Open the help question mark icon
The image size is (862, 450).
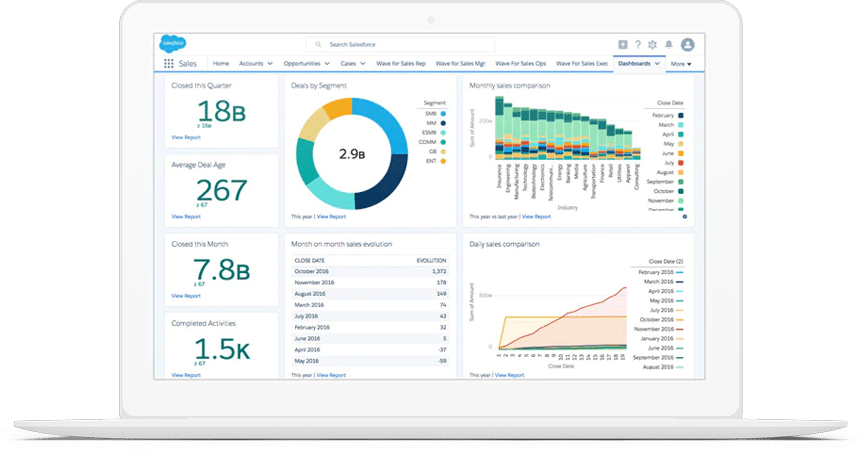(x=638, y=45)
